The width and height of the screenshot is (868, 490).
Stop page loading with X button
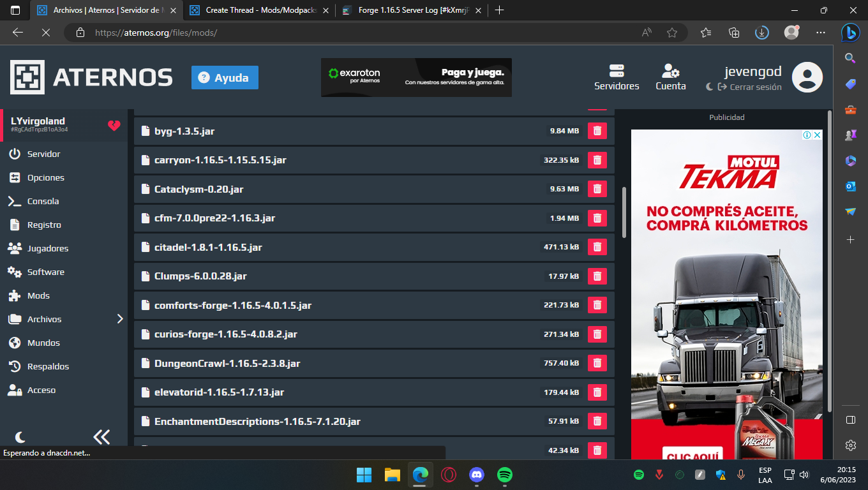pyautogui.click(x=45, y=33)
